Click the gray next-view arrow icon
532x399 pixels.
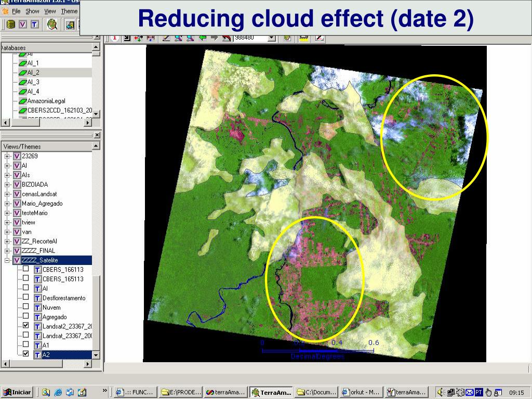point(215,38)
